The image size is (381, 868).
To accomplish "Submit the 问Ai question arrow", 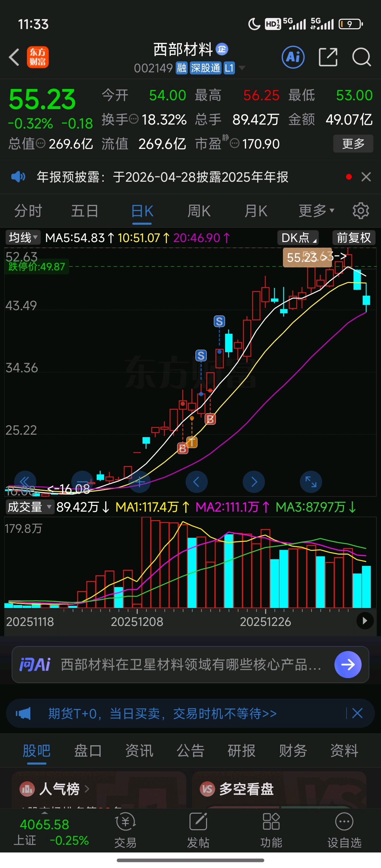I will tap(348, 664).
